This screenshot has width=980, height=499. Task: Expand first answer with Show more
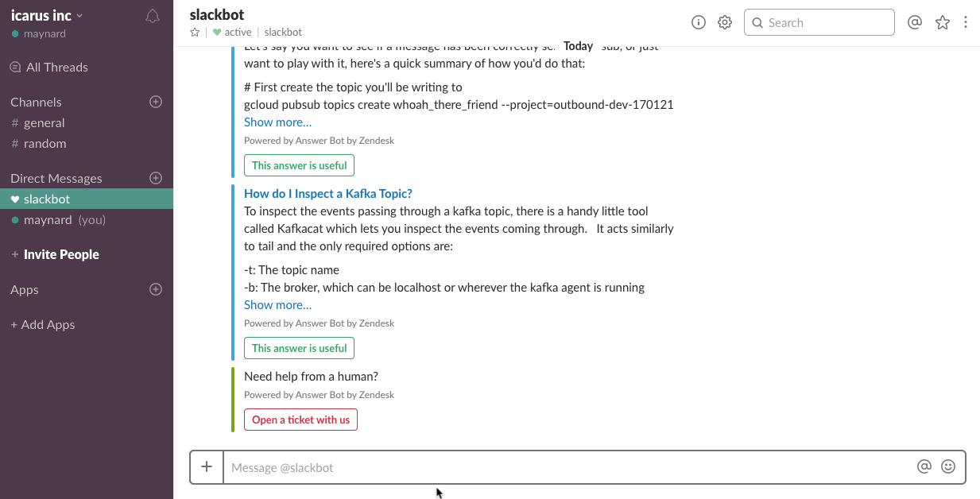coord(277,122)
